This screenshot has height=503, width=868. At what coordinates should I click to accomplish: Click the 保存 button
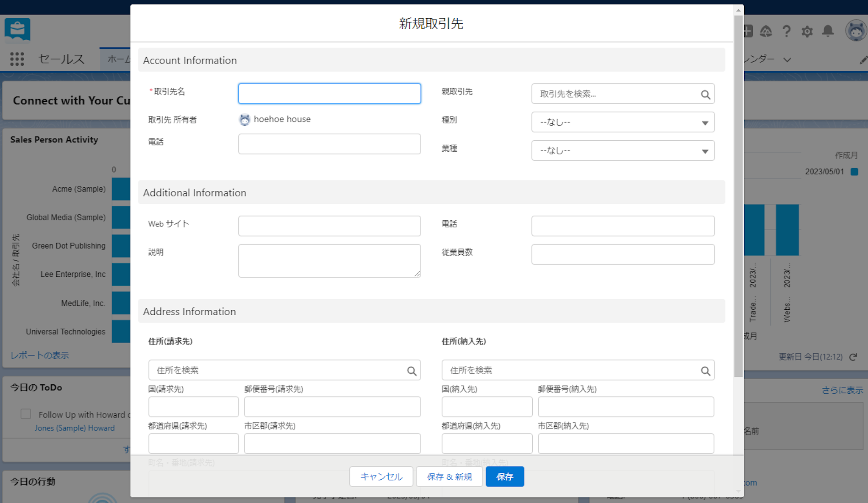tap(504, 477)
